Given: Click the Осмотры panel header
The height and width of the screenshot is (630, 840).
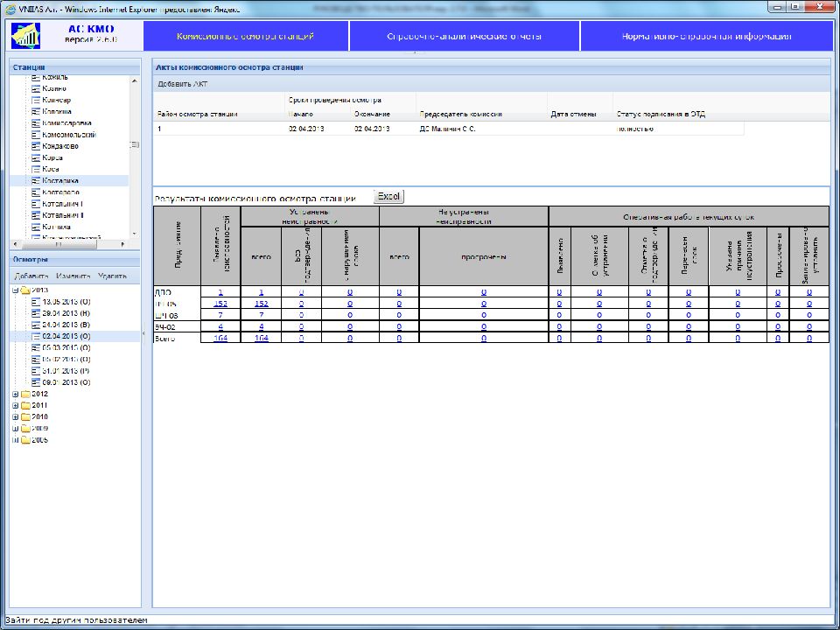Looking at the screenshot, I should point(75,259).
